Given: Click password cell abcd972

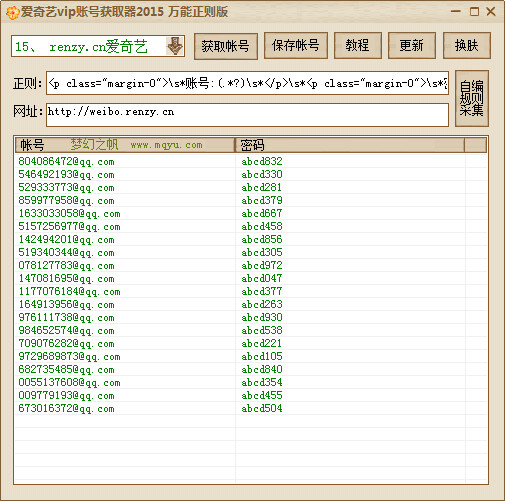Looking at the screenshot, I should pyautogui.click(x=262, y=265).
